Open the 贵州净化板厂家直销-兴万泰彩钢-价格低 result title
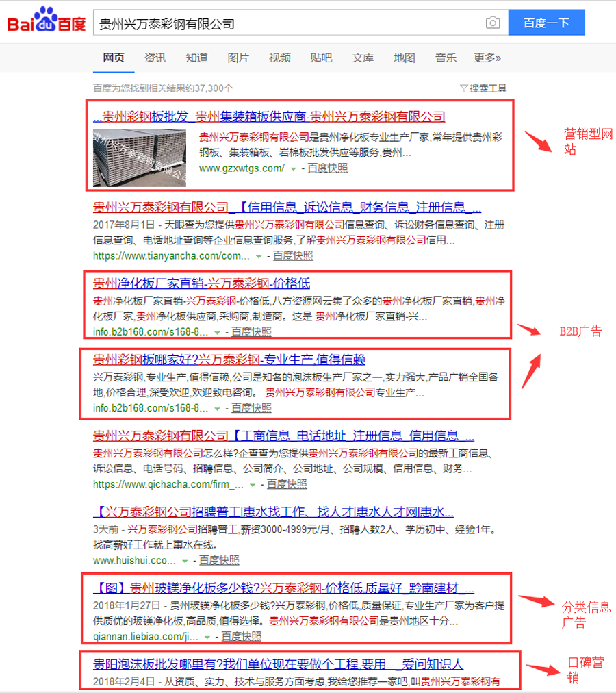616x693 pixels. click(x=201, y=283)
